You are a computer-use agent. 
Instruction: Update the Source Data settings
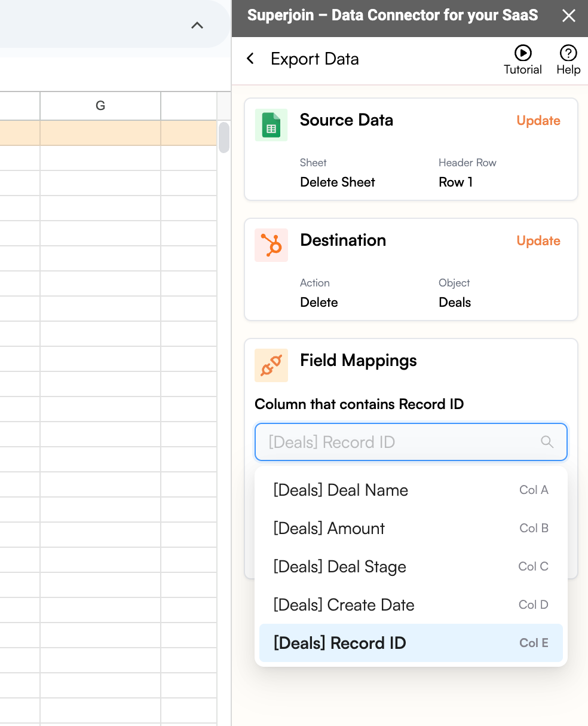click(538, 120)
